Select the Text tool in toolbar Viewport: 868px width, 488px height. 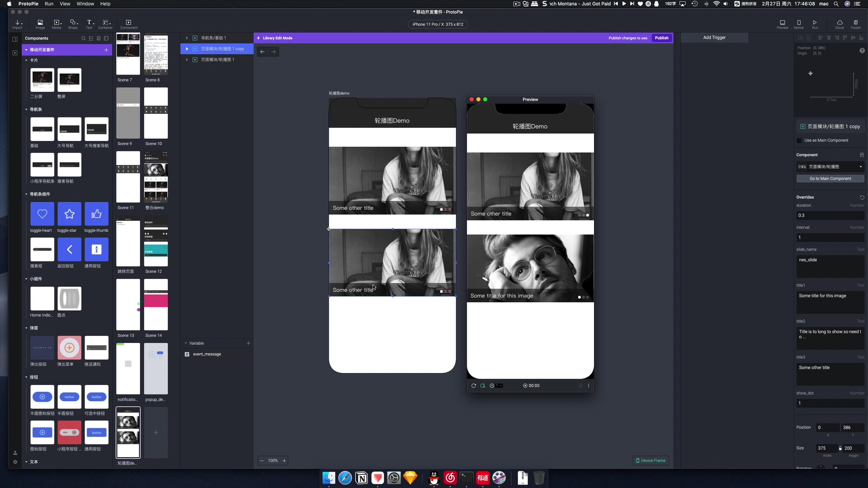[x=90, y=24]
